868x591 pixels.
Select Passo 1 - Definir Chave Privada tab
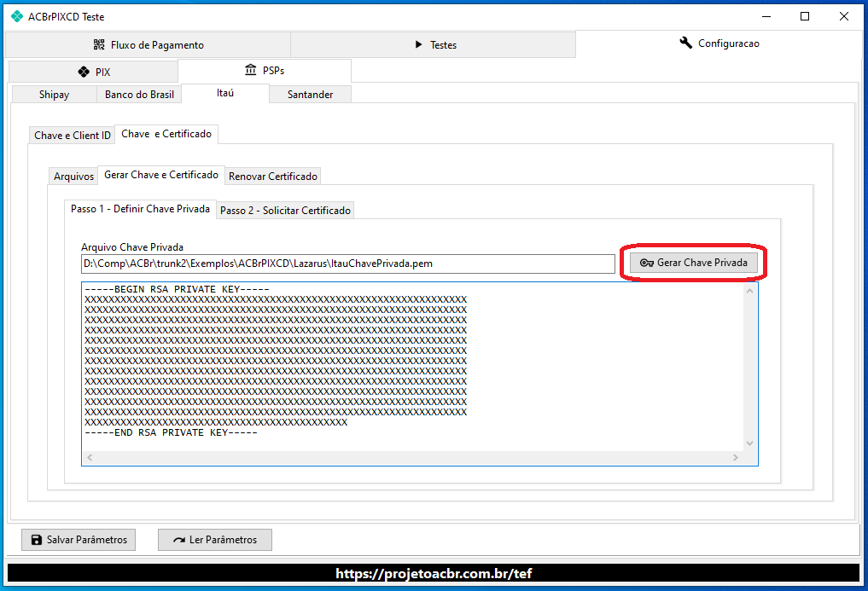(140, 209)
